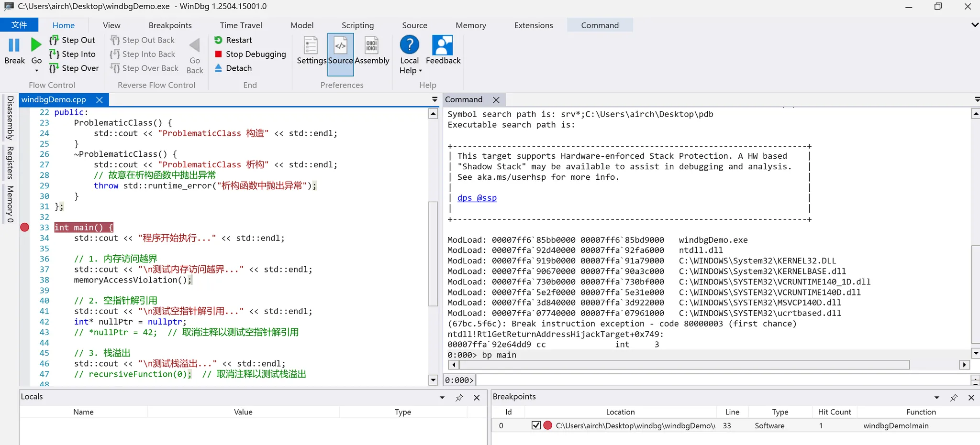The height and width of the screenshot is (445, 980).
Task: Switch to the Memory ribbon tab
Action: 470,25
